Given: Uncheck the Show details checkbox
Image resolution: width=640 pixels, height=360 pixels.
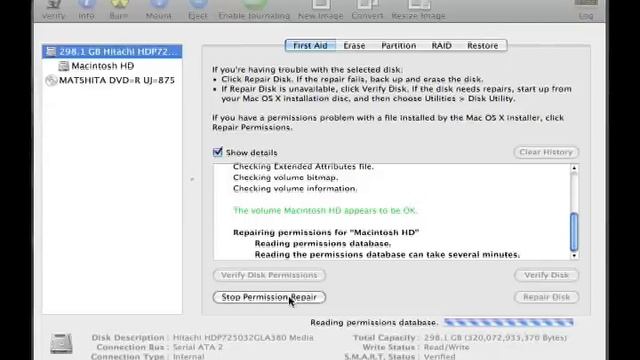Looking at the screenshot, I should [x=218, y=152].
